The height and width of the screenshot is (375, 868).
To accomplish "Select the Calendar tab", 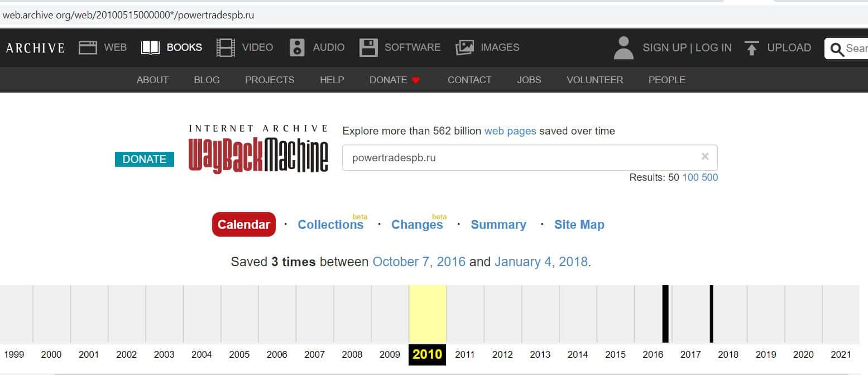I will (x=244, y=224).
